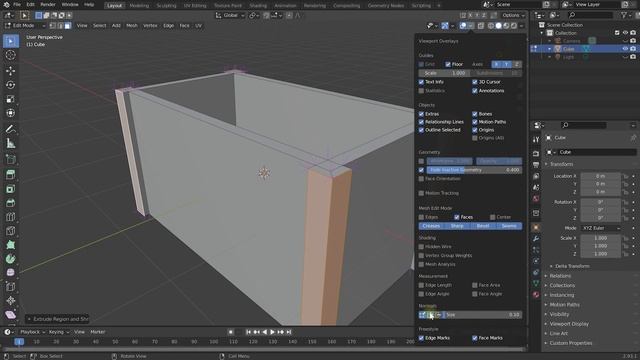Select the Annotate tool

coord(11,129)
